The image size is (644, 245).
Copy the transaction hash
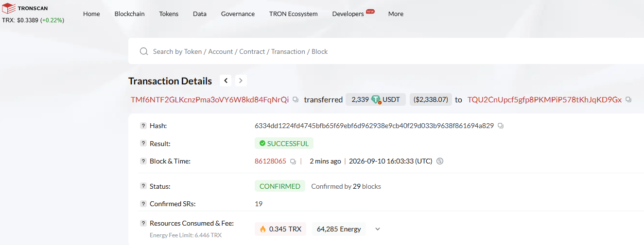(x=501, y=126)
